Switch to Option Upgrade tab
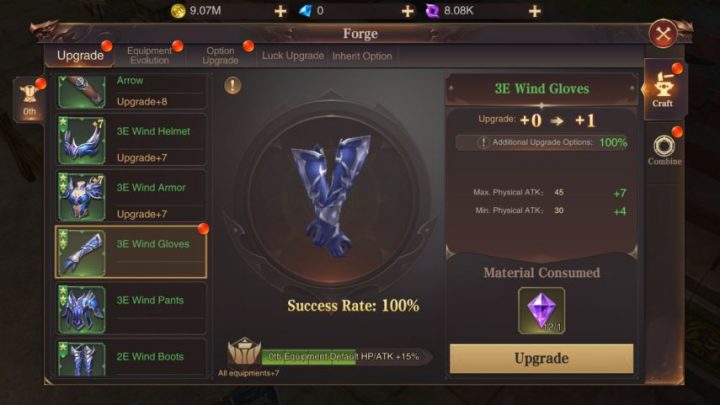Screen dimensions: 720x405 tap(220, 56)
